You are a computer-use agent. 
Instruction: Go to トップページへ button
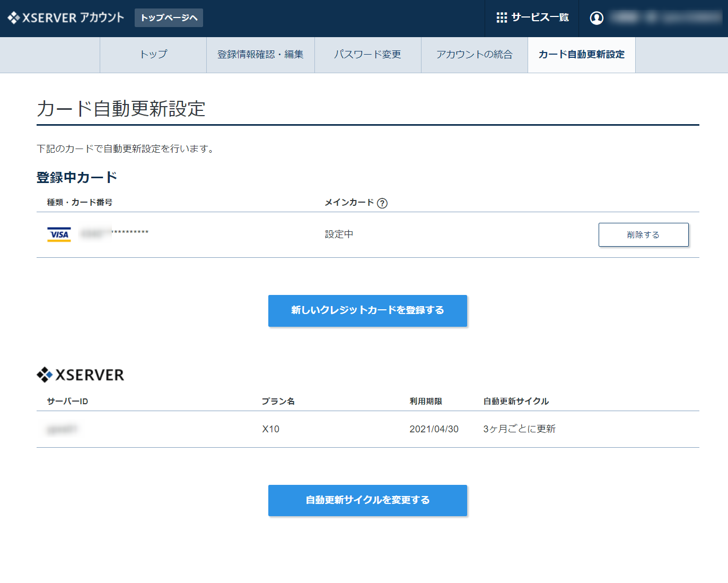(169, 18)
